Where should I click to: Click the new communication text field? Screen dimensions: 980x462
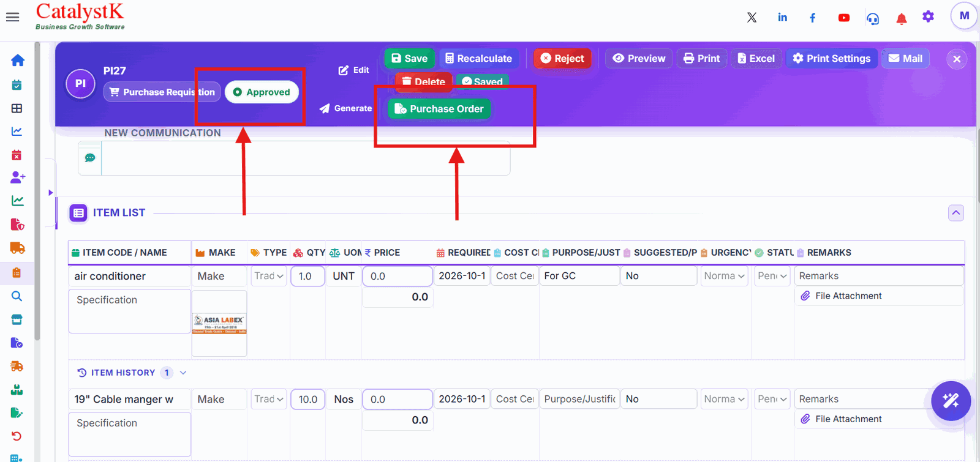pos(306,158)
